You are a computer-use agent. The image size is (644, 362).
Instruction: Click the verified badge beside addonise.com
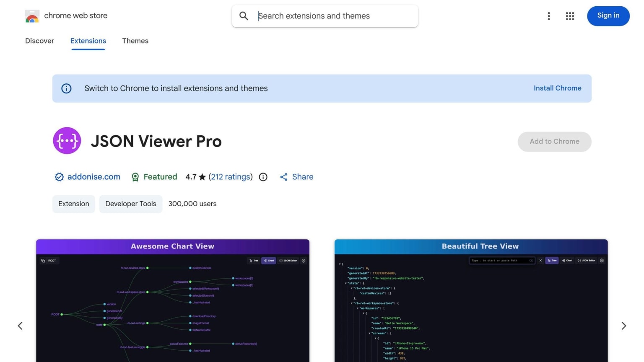click(x=59, y=177)
